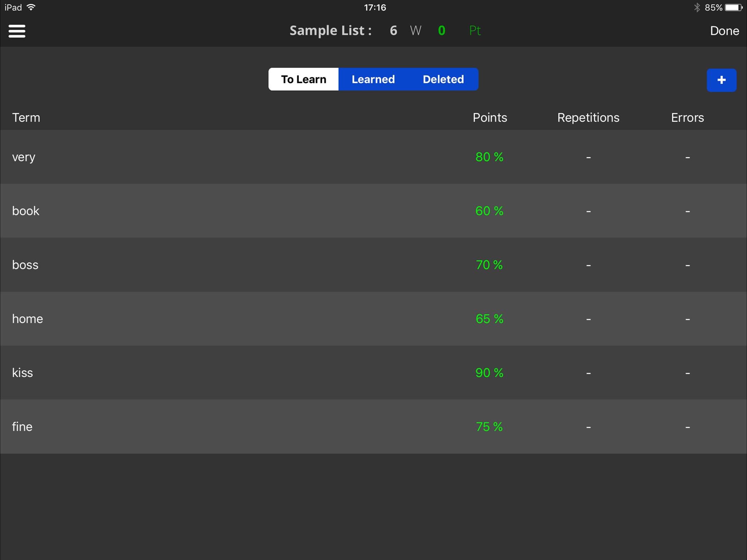Viewport: 747px width, 560px height.
Task: Switch to the Learned tab
Action: pyautogui.click(x=373, y=79)
